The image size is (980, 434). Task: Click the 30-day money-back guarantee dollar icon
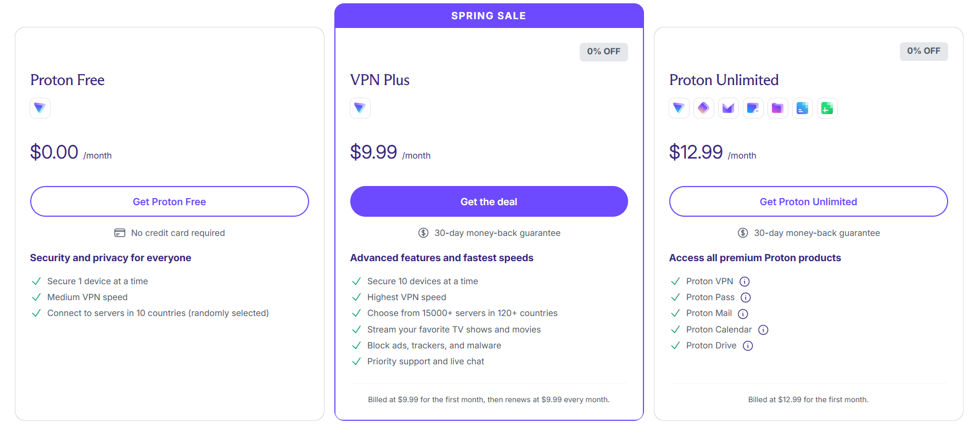[423, 233]
